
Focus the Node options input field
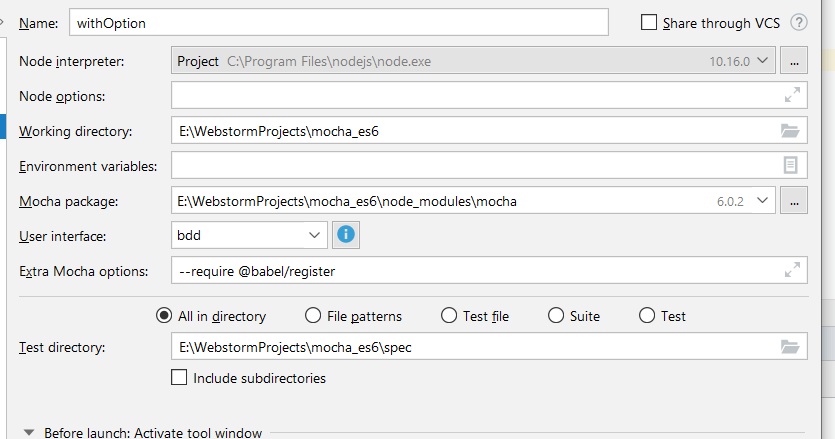point(489,95)
